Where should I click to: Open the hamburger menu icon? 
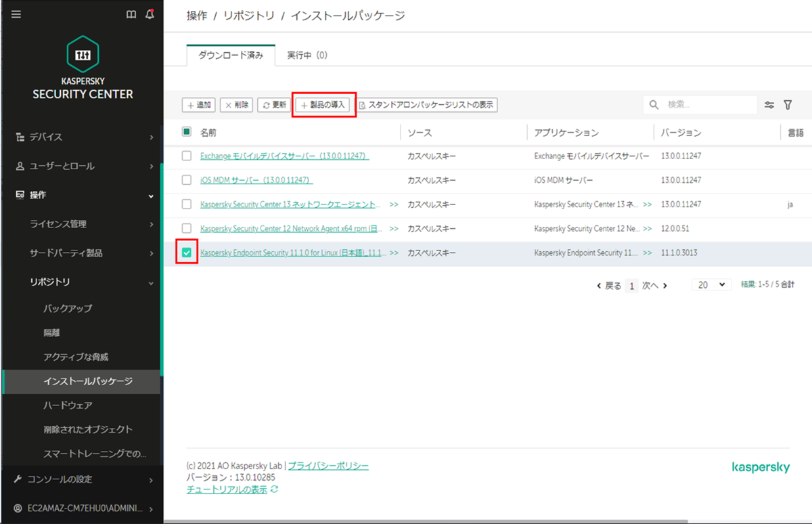click(x=16, y=14)
